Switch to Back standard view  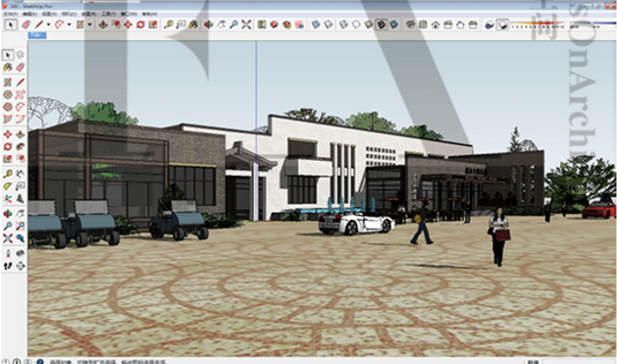[x=460, y=25]
